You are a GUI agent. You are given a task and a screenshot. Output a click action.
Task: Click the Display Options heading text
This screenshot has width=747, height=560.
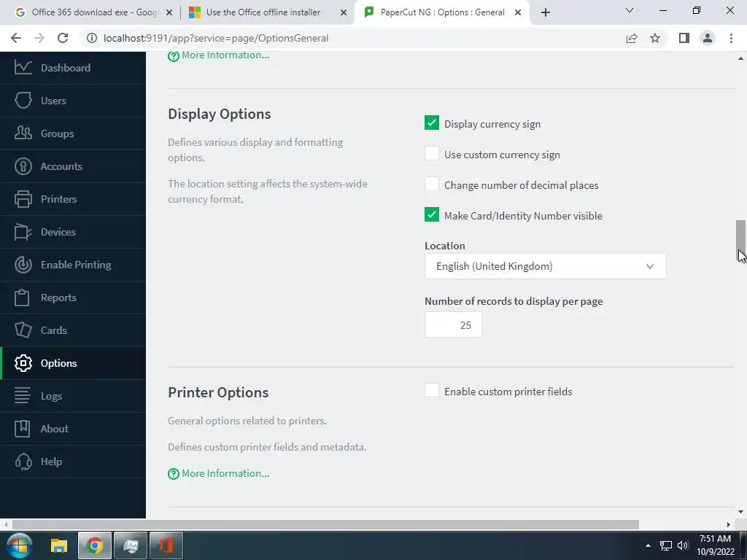(220, 114)
